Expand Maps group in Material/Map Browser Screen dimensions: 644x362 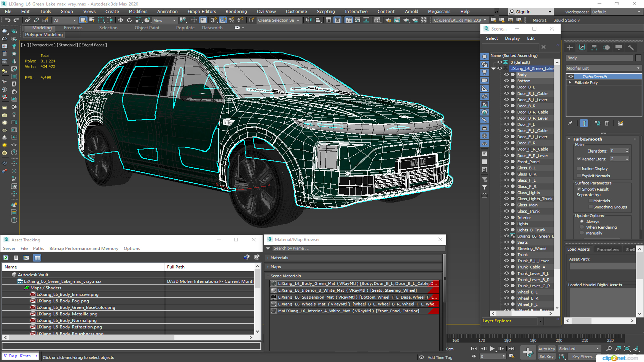(268, 267)
